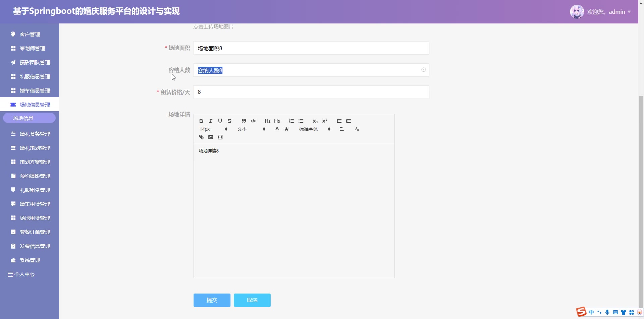
Task: Insert a video into the editor
Action: pyautogui.click(x=220, y=137)
